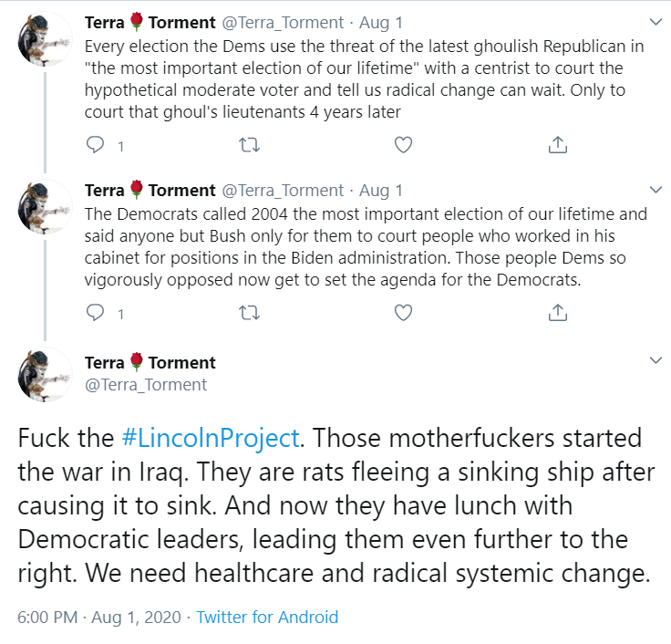Click Terra Torment name on main tweet

(x=150, y=363)
